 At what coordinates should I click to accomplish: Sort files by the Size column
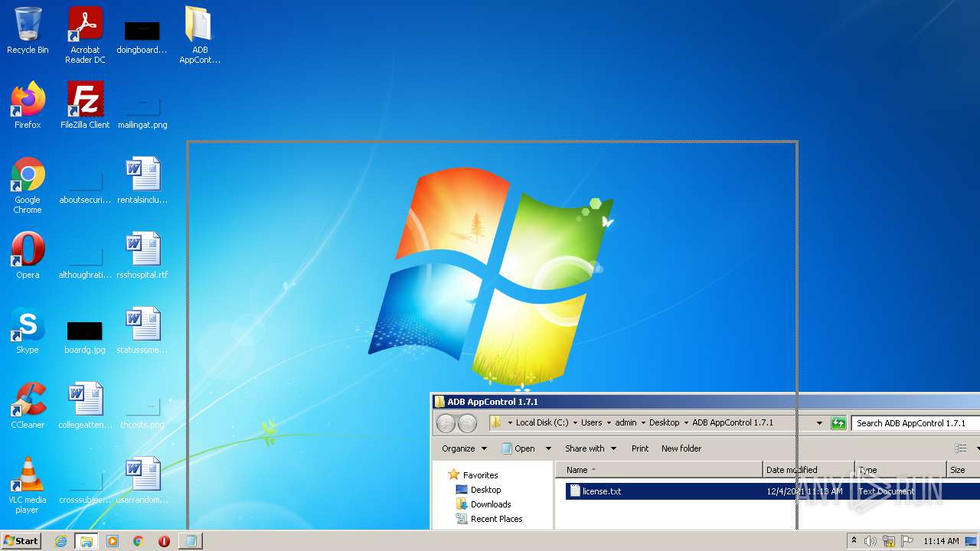[963, 470]
